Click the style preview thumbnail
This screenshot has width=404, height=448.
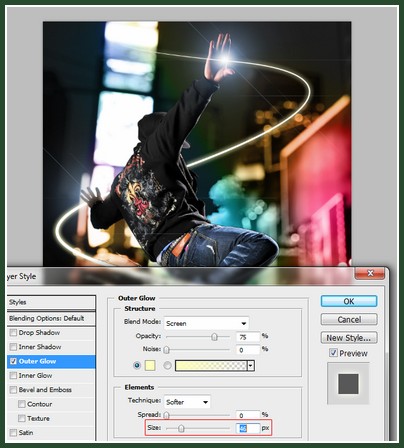point(348,384)
